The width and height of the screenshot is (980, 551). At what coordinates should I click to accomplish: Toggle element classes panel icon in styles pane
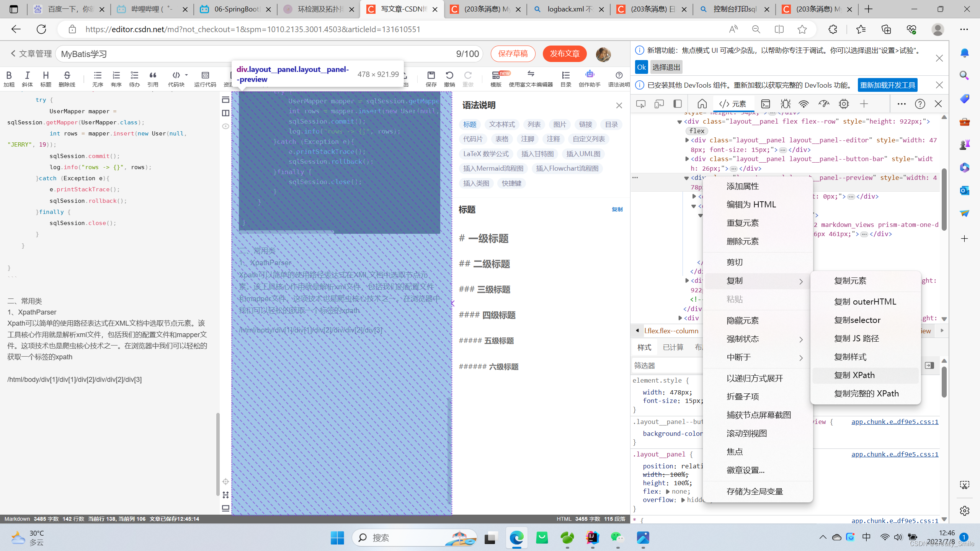929,365
